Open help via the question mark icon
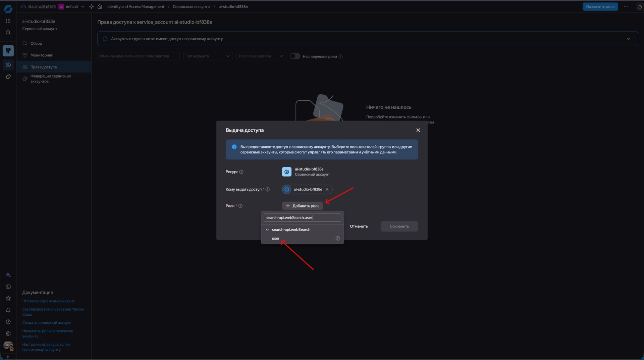The image size is (644, 360). click(x=8, y=322)
